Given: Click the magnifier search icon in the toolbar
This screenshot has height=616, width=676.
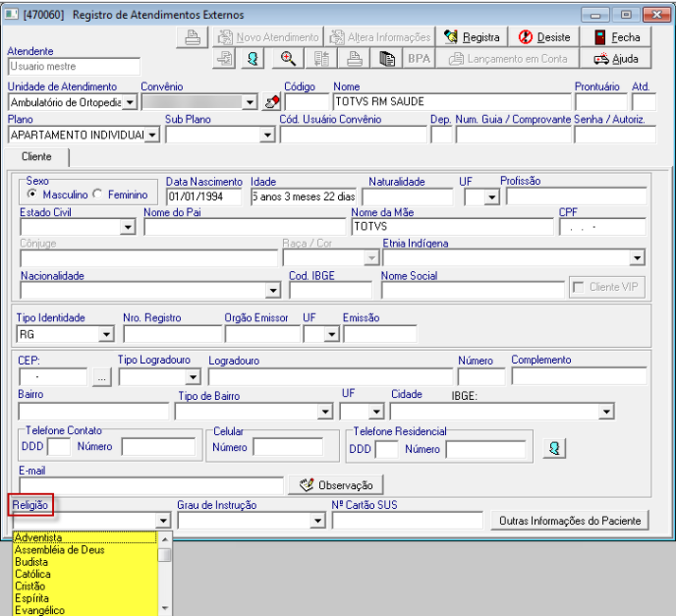Looking at the screenshot, I should tap(288, 59).
